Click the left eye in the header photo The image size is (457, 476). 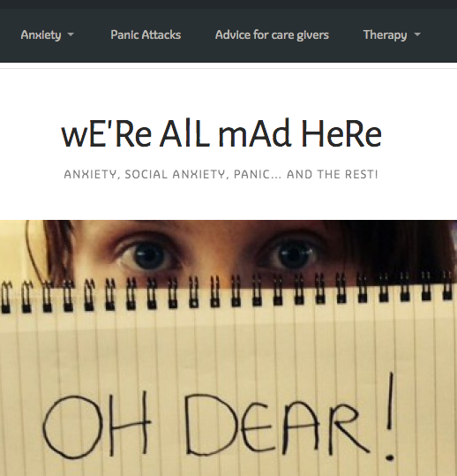pyautogui.click(x=147, y=255)
